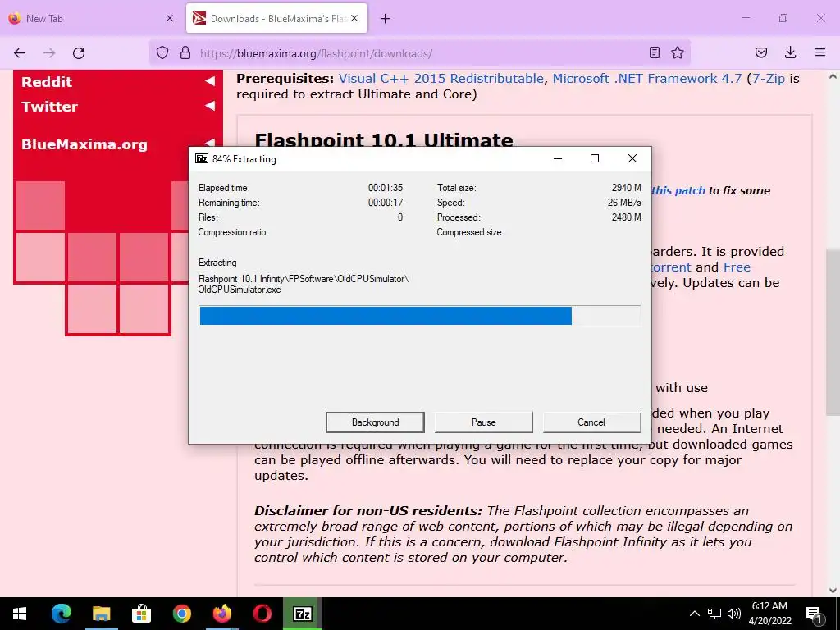Viewport: 840px width, 630px height.
Task: Open the notification center icon
Action: coord(814,614)
